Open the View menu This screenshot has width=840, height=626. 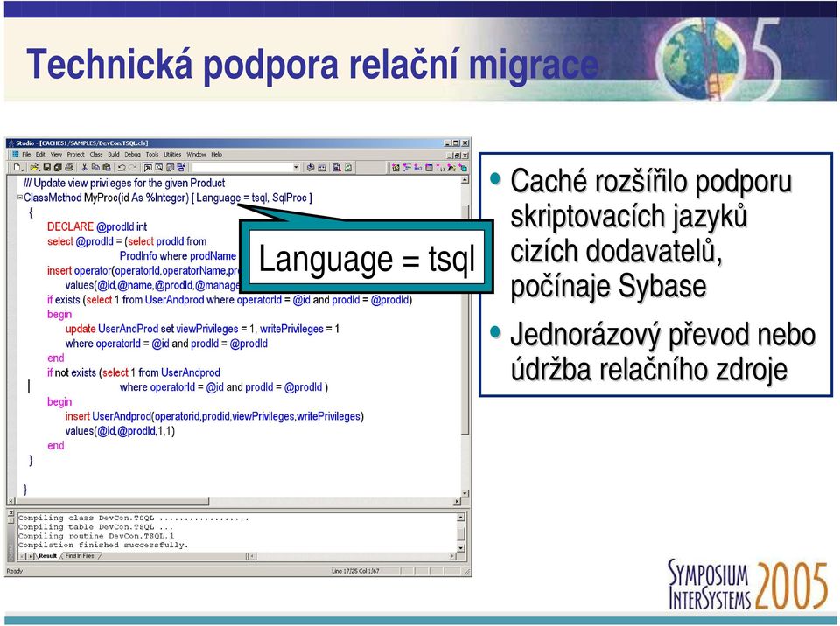click(56, 154)
